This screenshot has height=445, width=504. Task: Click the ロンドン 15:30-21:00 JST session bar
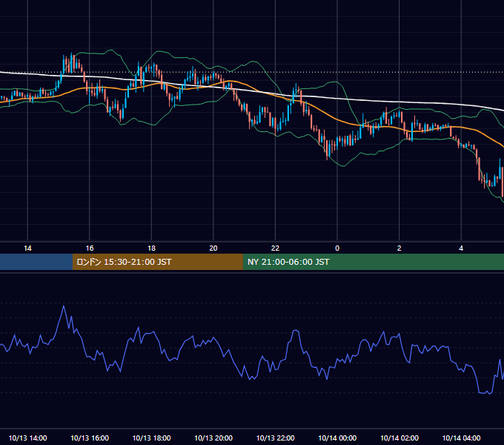click(x=157, y=262)
